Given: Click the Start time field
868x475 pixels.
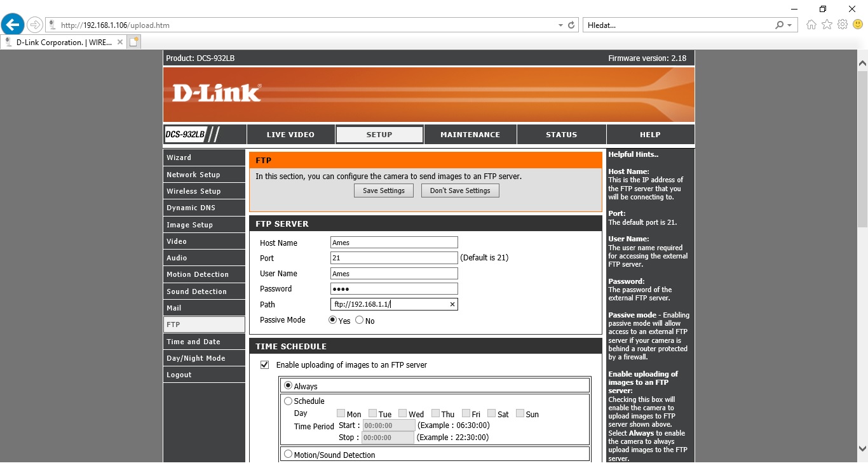Looking at the screenshot, I should (x=389, y=425).
